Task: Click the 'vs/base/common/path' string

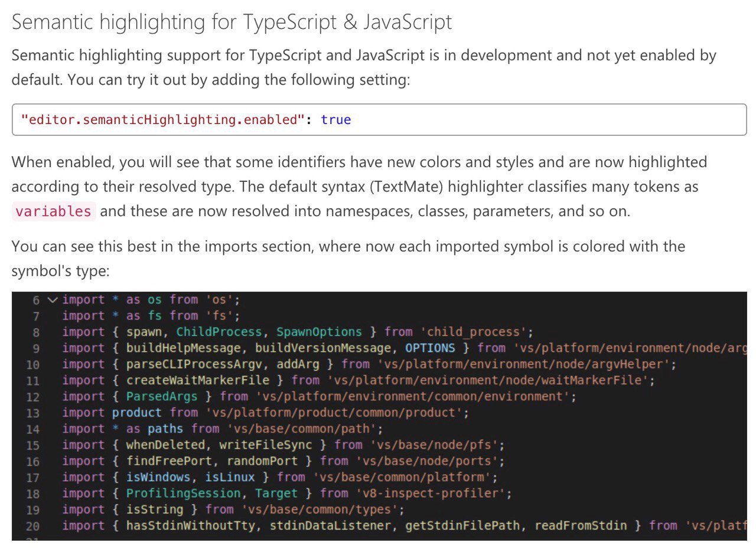Action: tap(301, 429)
